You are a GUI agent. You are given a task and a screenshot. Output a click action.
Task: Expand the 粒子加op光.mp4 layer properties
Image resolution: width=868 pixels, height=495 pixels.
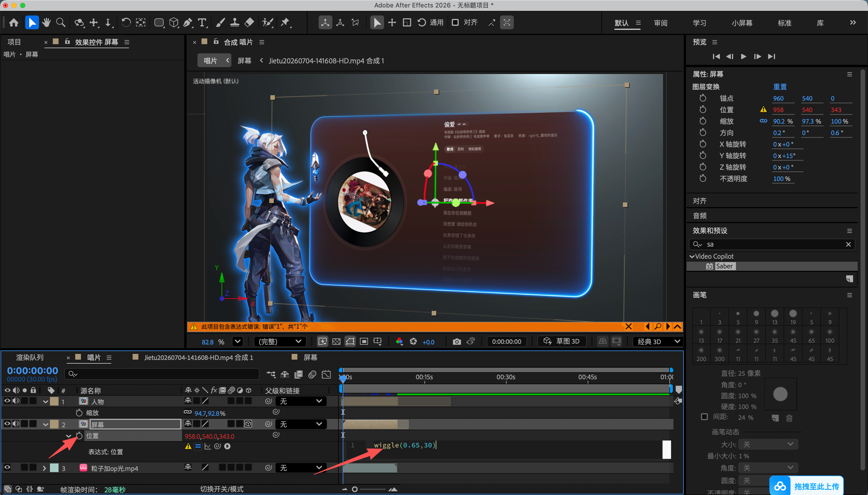click(x=44, y=468)
